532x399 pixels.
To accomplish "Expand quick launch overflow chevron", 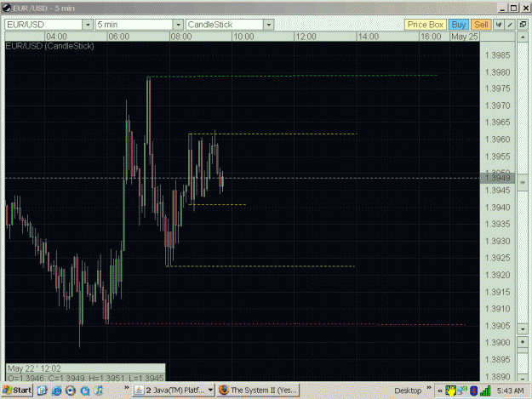I will 126,387.
